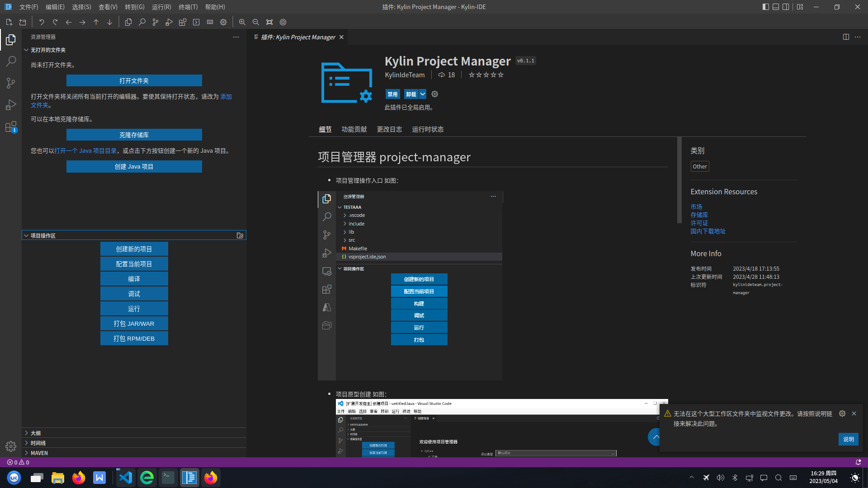Expand the 大纲 section

134,433
